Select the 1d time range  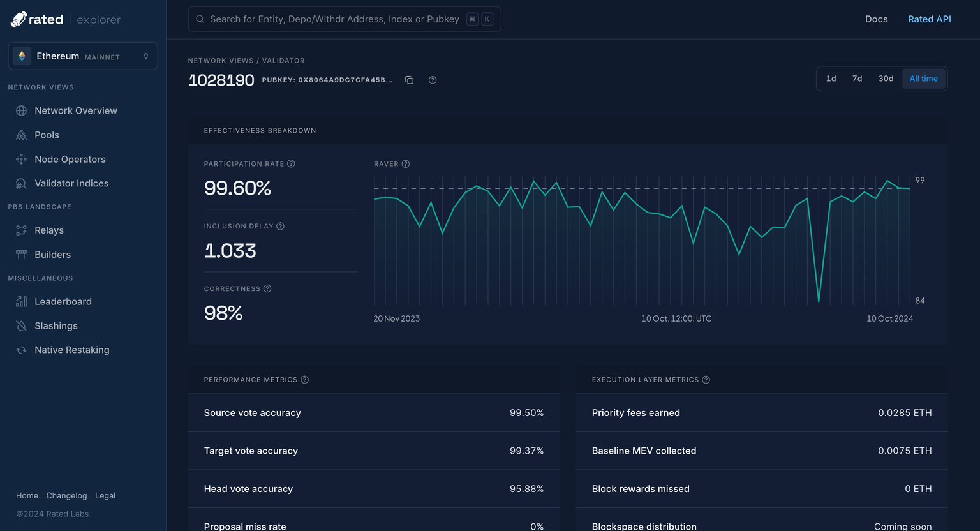click(831, 79)
